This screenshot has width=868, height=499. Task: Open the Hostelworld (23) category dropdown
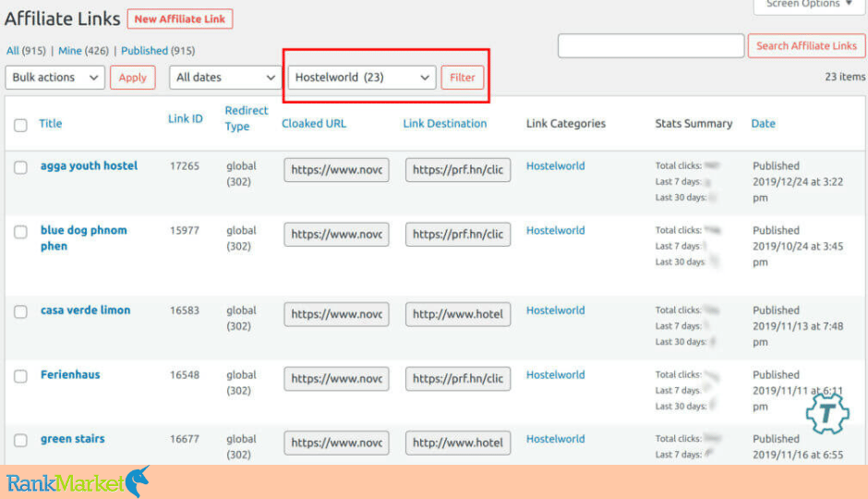[x=362, y=78]
